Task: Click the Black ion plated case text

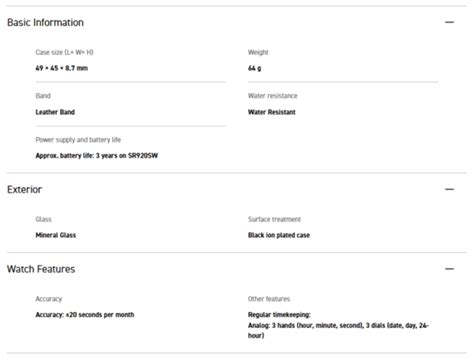Action: tap(279, 235)
